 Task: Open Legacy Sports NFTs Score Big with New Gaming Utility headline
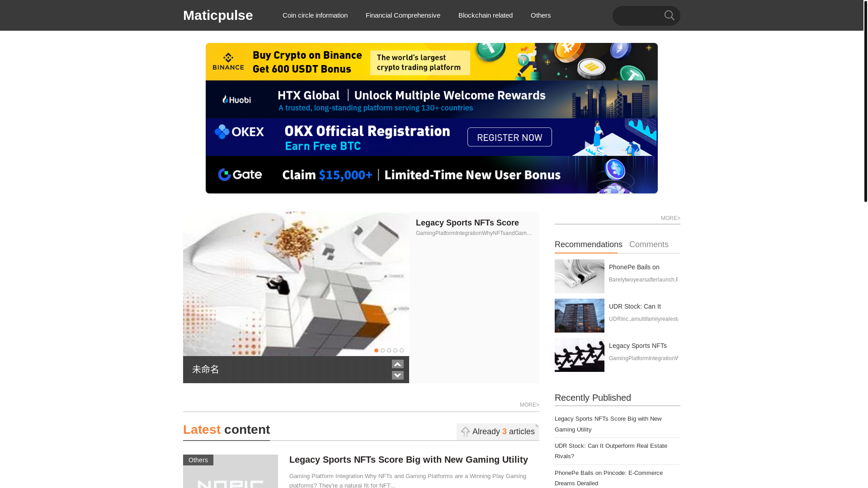point(409,460)
